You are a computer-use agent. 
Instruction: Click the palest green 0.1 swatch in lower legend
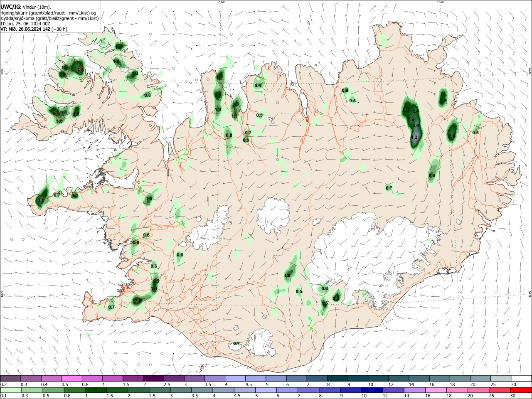click(12, 390)
